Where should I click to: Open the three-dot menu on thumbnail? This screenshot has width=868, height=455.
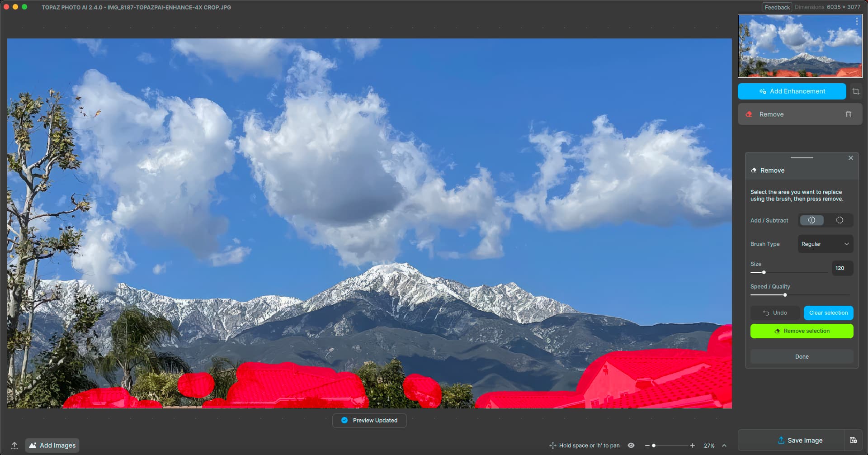click(856, 21)
